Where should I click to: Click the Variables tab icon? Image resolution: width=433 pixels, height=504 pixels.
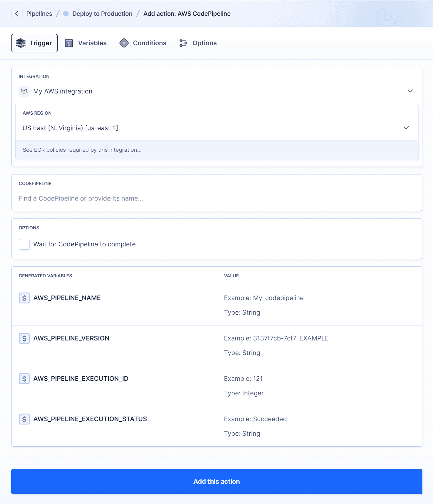tap(69, 43)
